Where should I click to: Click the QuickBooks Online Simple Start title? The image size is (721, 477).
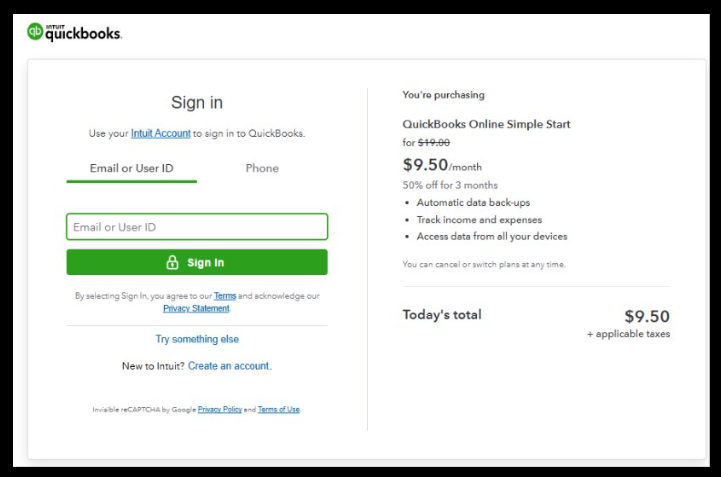(486, 124)
